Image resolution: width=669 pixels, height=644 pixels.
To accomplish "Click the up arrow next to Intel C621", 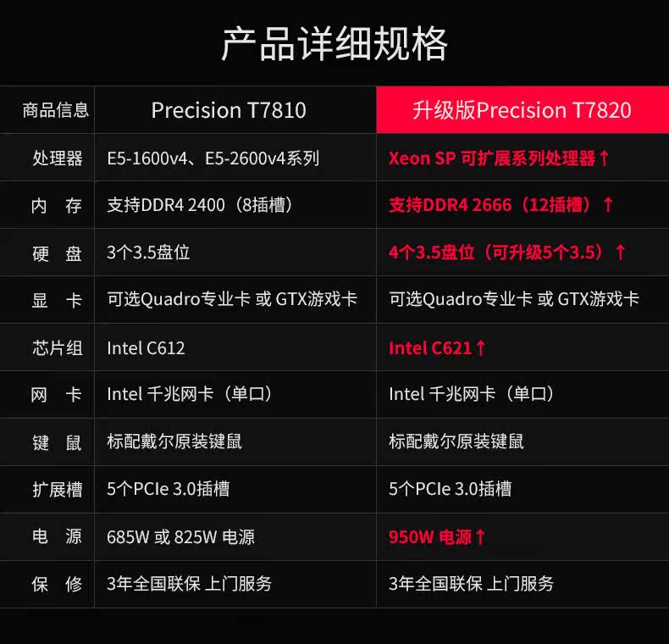I will point(480,347).
